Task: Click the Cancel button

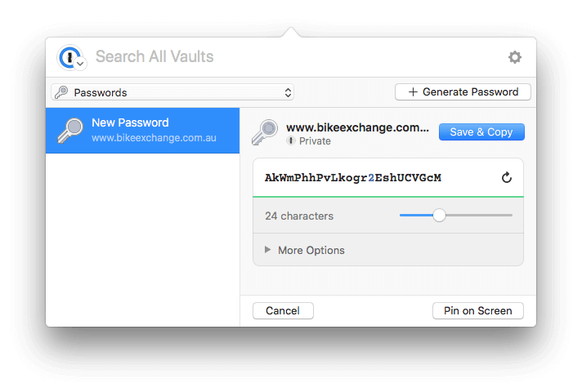Action: coord(283,311)
